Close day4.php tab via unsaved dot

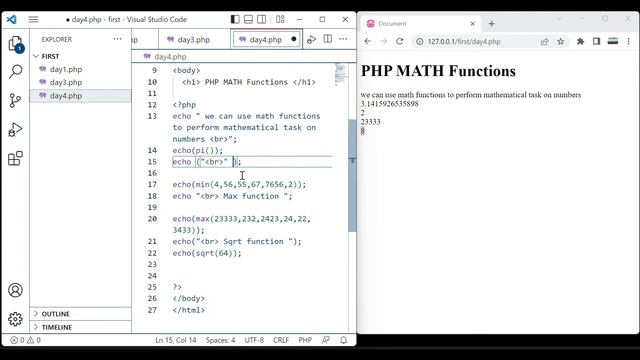click(x=293, y=39)
